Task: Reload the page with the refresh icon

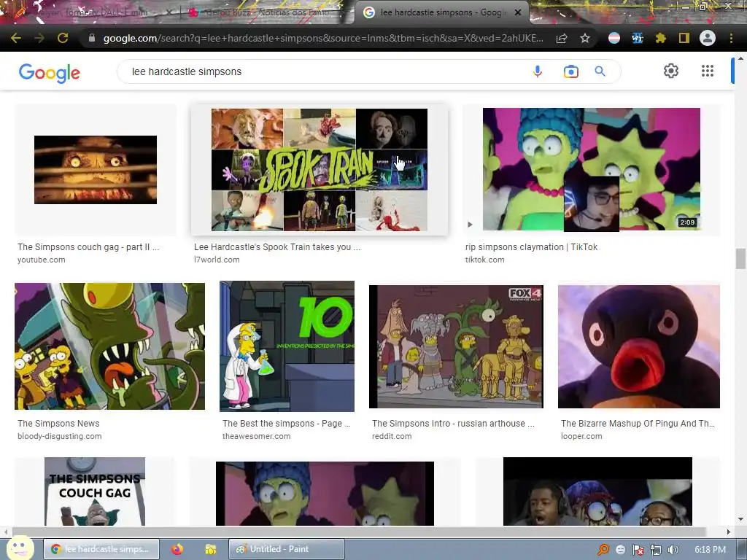Action: (63, 38)
